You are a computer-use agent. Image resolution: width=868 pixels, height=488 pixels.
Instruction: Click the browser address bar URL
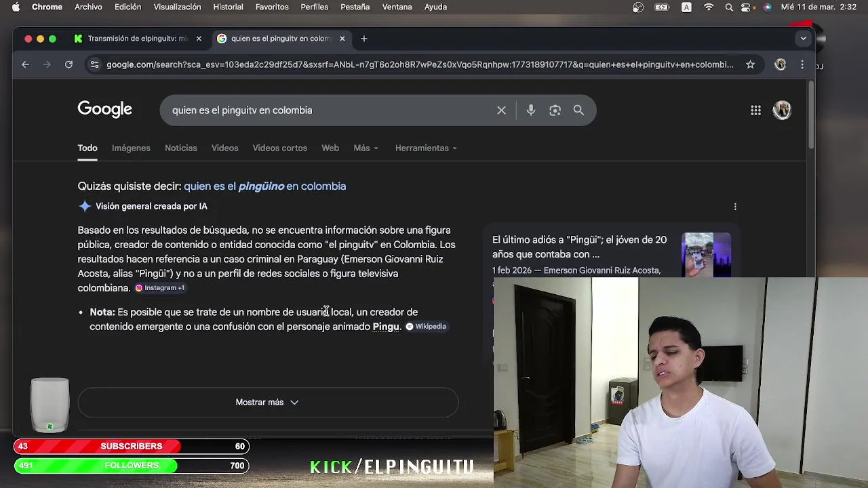click(420, 64)
